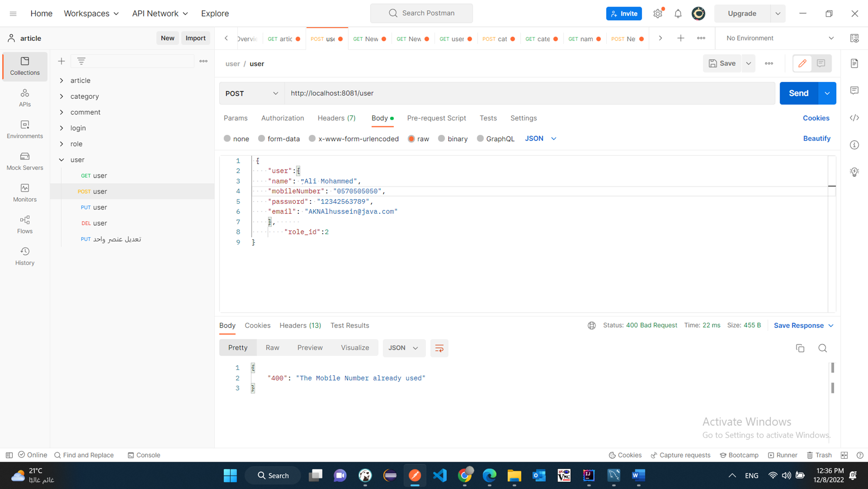
Task: Click the notifications bell icon
Action: [x=678, y=14]
